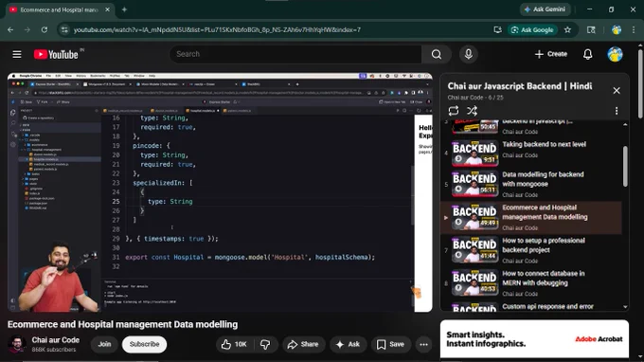Click the 'Chai aur Code - 6 / 25' playlist subtitle

475,98
